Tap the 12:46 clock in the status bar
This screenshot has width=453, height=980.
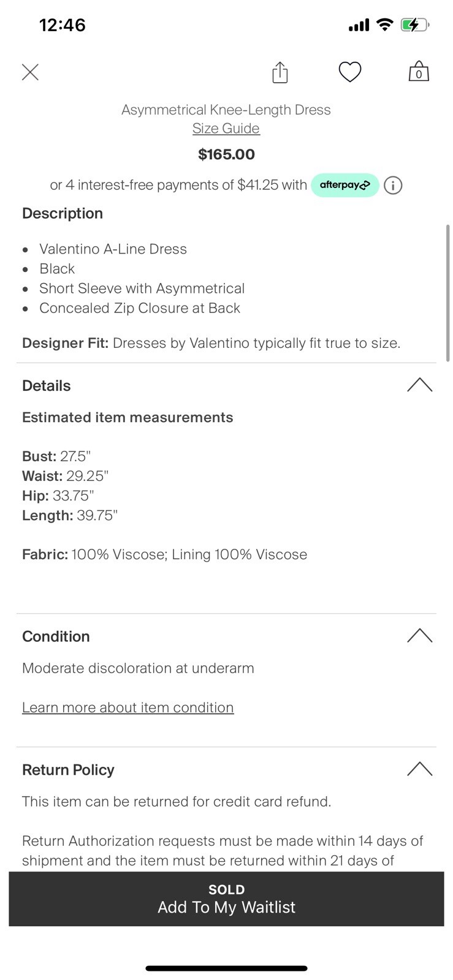click(x=62, y=24)
